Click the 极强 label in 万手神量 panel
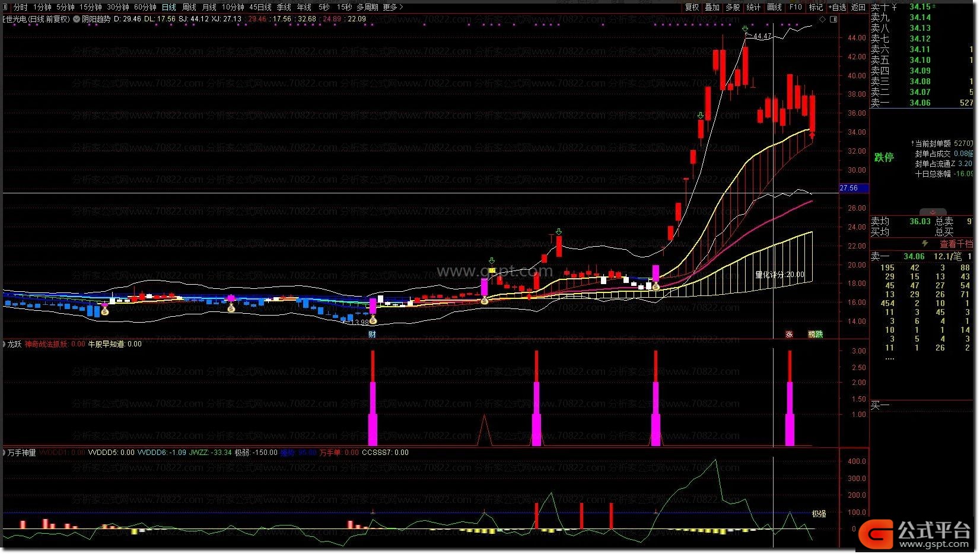This screenshot has height=554, width=980. (x=819, y=514)
